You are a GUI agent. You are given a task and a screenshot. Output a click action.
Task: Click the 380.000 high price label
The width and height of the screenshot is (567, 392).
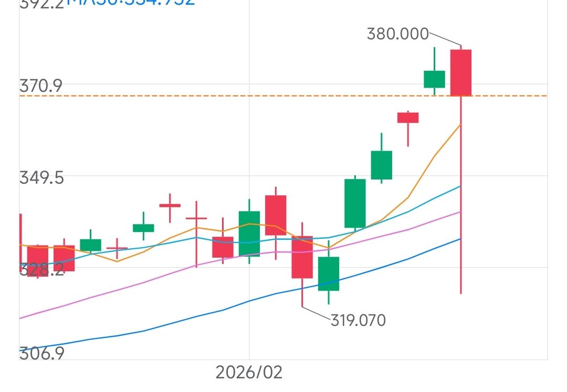(x=397, y=35)
